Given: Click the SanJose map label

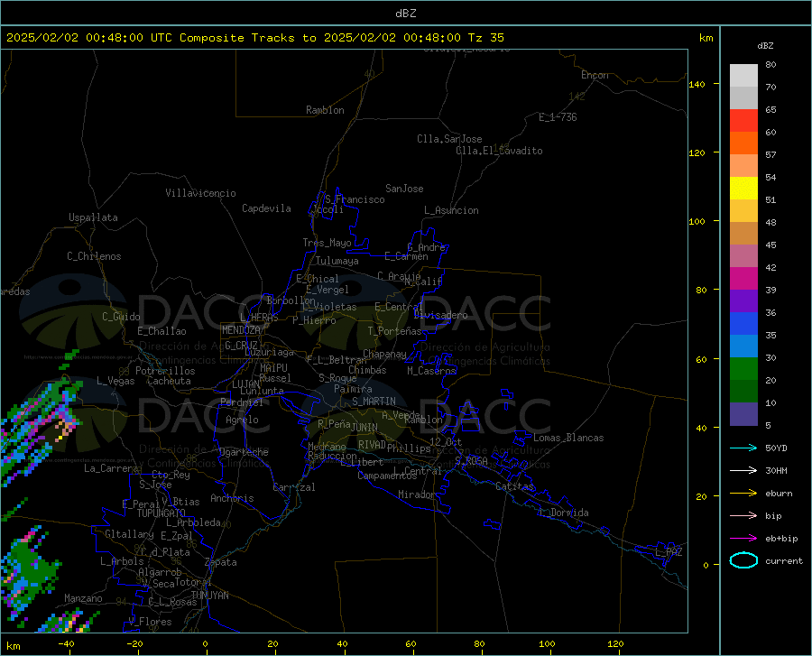Looking at the screenshot, I should (x=404, y=189).
